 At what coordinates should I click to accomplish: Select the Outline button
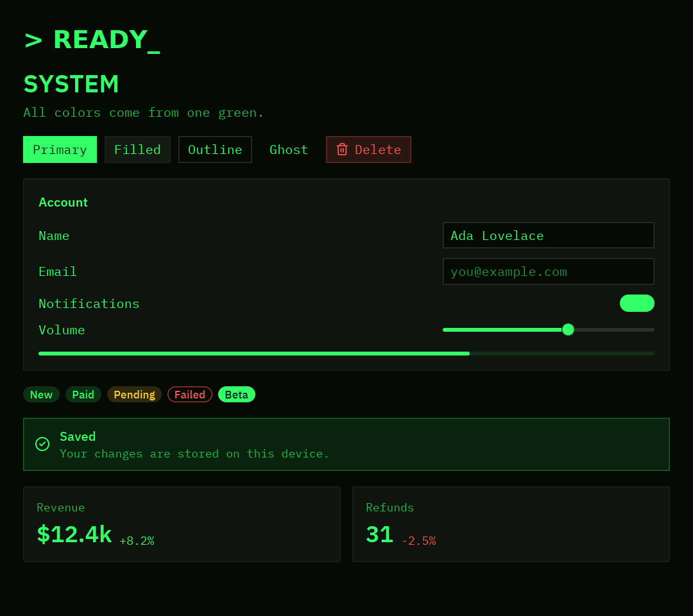click(215, 150)
